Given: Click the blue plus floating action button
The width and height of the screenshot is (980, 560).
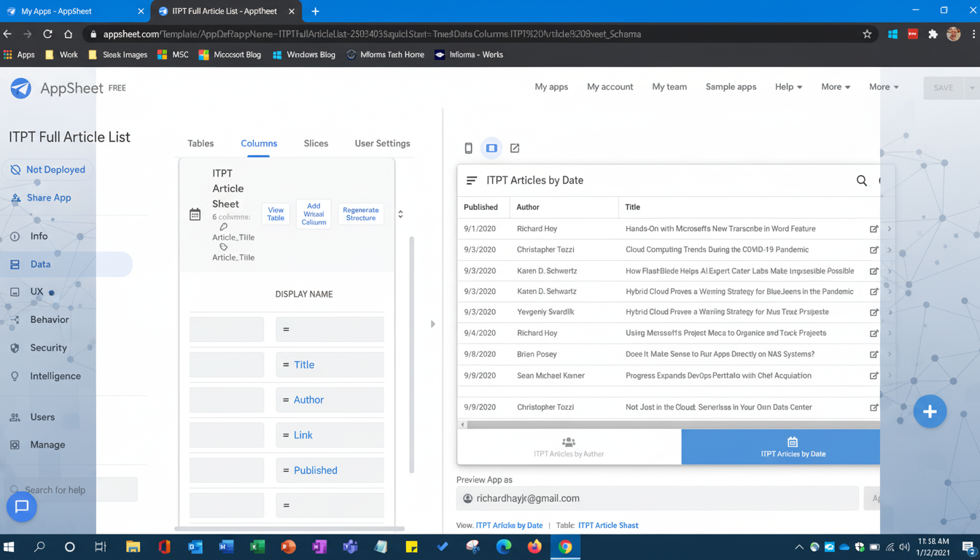Looking at the screenshot, I should 930,411.
